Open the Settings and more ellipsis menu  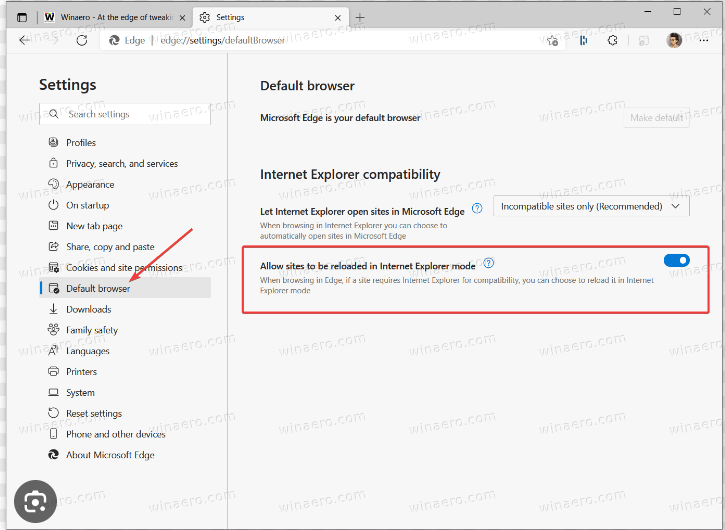click(704, 41)
